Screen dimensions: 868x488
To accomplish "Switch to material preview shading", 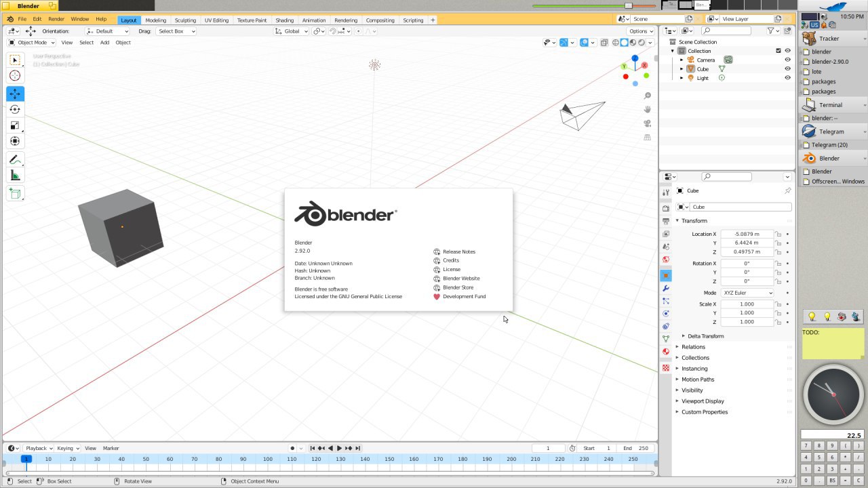I will coord(633,43).
